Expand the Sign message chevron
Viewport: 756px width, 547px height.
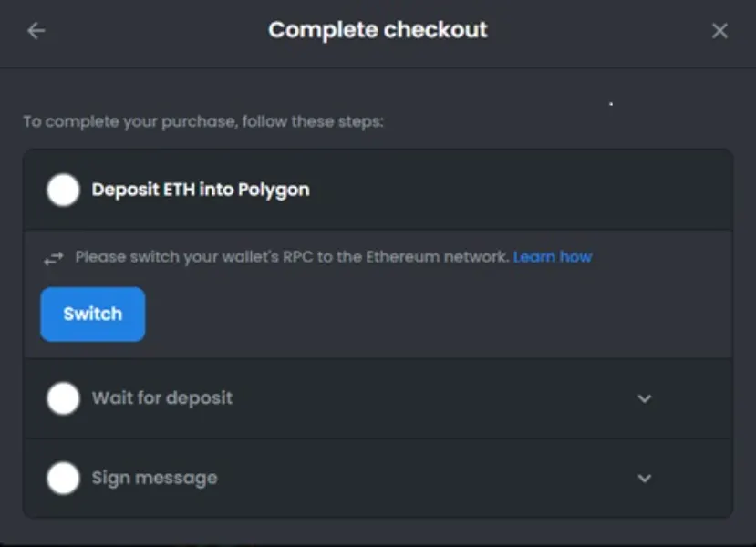click(x=645, y=478)
